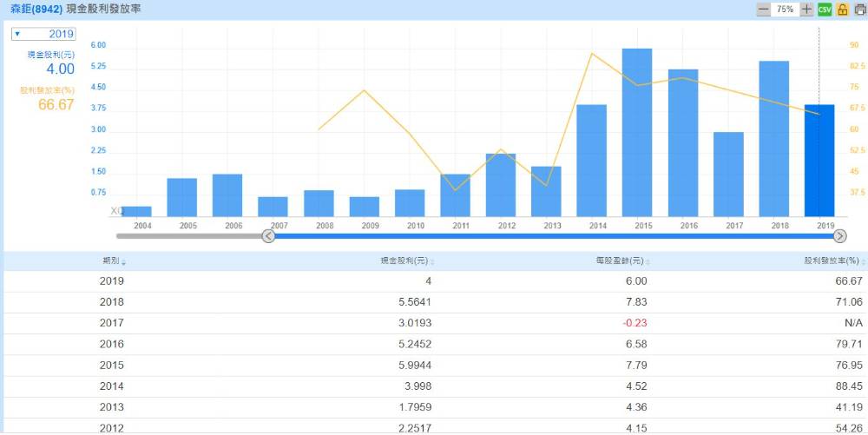Select the 2018 bar in chart
The width and height of the screenshot is (868, 435).
(773, 138)
